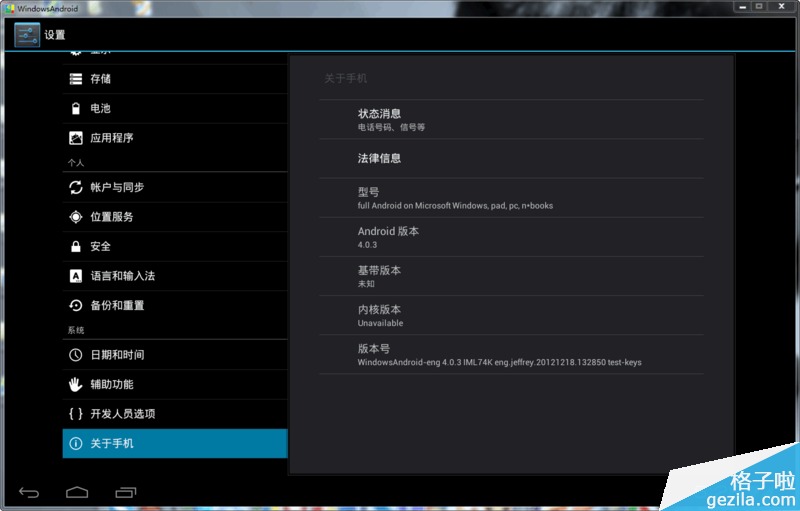The width and height of the screenshot is (800, 511).
Task: Tap the Android home navigation button
Action: (77, 492)
